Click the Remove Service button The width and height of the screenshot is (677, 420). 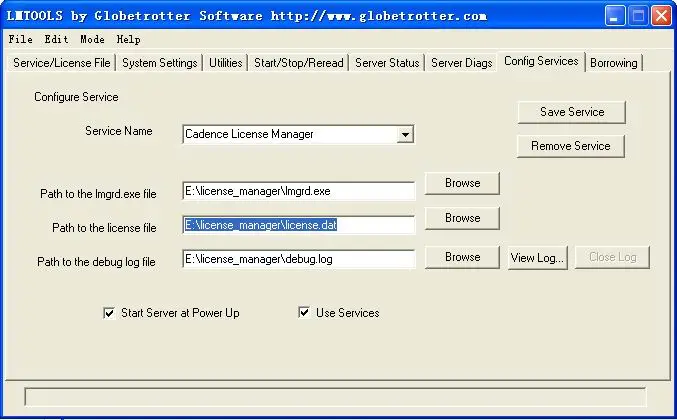click(571, 146)
